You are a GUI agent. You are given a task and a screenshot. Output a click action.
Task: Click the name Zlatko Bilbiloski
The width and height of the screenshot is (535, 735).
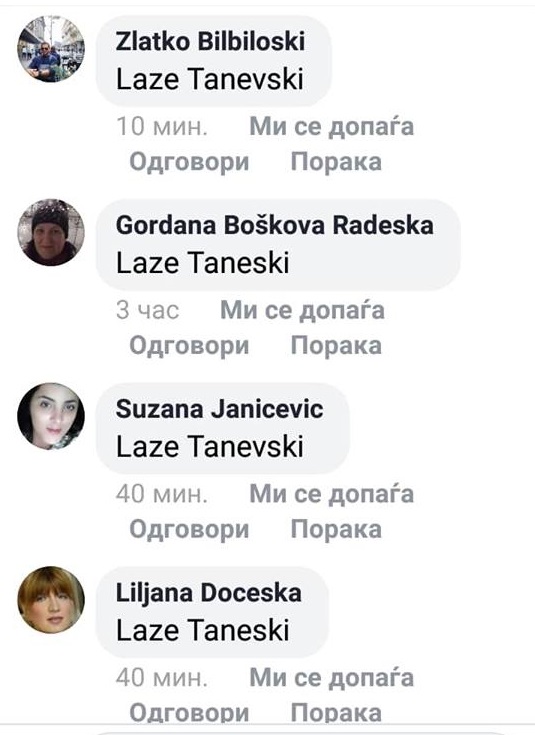210,41
